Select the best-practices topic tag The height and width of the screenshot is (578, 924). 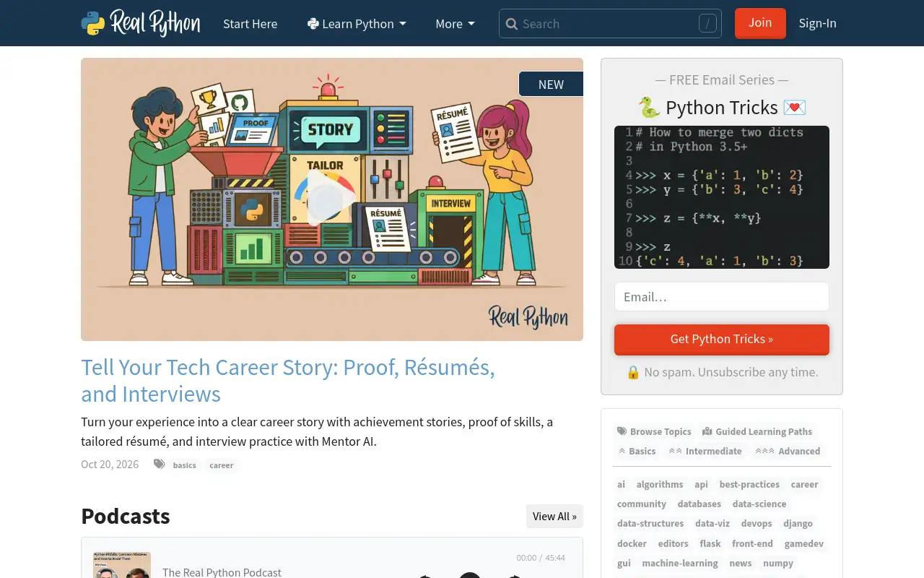[749, 484]
